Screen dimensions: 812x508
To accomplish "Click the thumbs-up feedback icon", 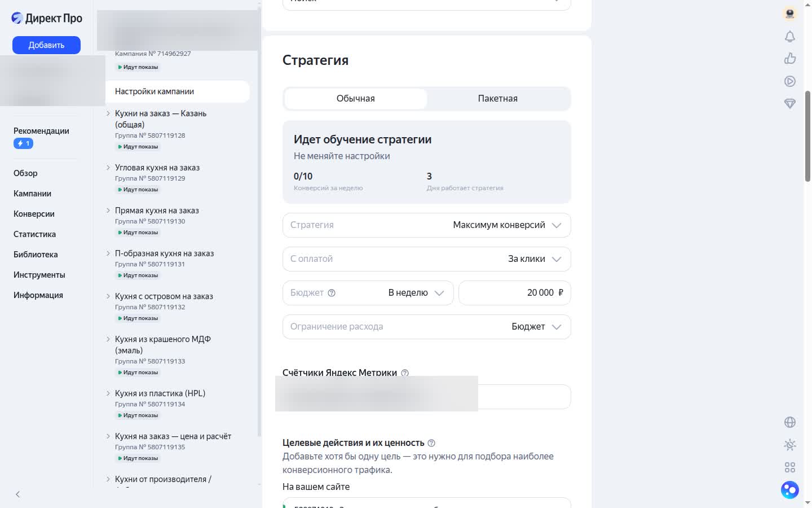I will point(790,58).
